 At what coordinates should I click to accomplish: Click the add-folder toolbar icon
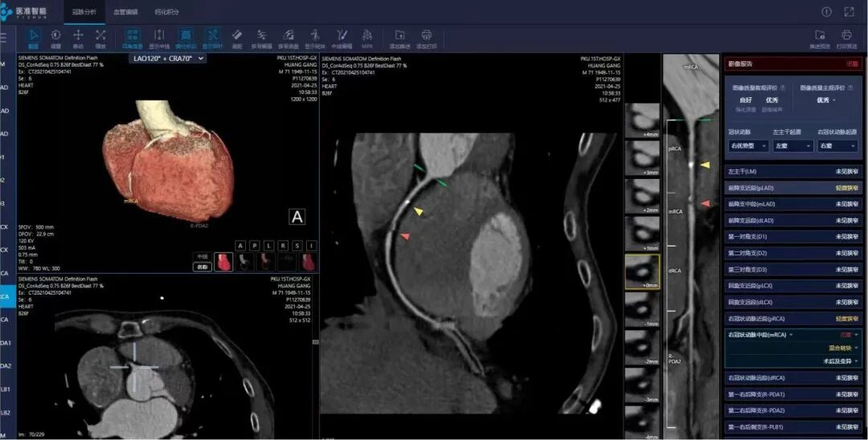pos(399,39)
